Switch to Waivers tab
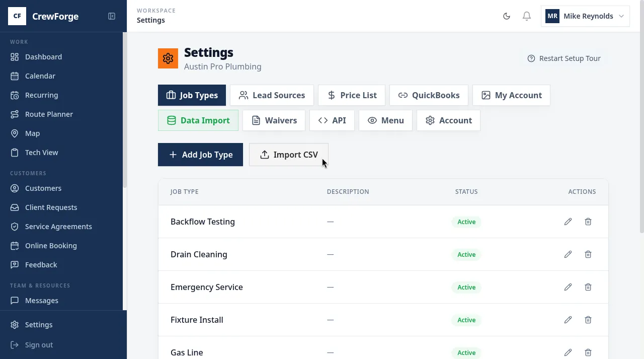644x359 pixels. pos(274,120)
